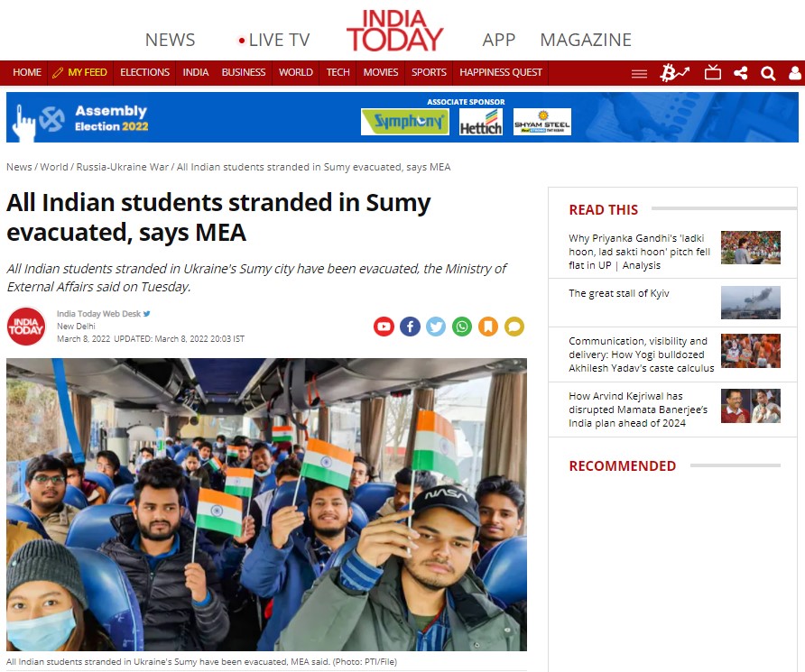Click the Bitcoin crypto chart icon
The image size is (805, 672).
675,73
